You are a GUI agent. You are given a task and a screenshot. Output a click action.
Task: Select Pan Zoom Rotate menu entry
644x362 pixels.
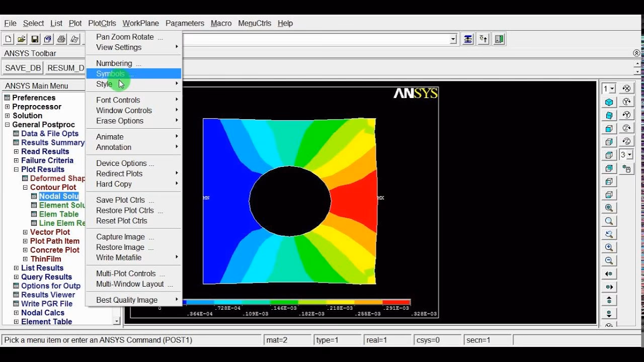(x=133, y=37)
